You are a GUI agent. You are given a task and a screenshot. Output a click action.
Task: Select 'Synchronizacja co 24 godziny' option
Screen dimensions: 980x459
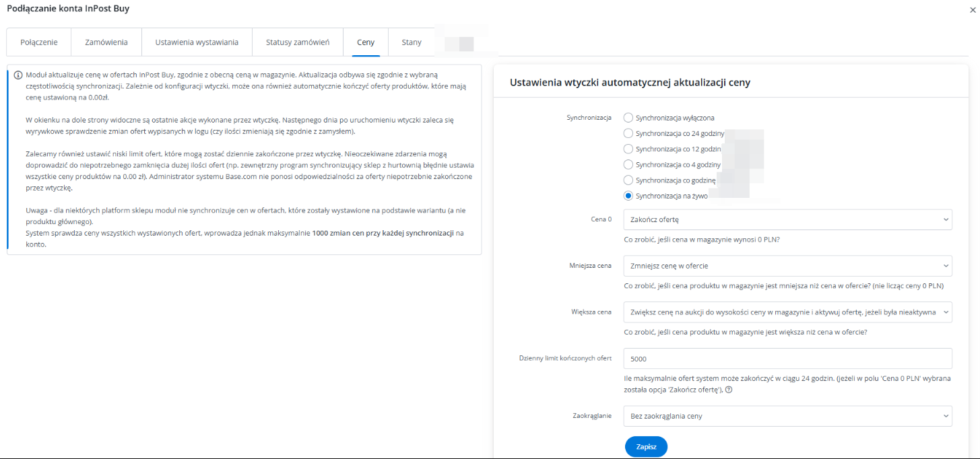pos(628,133)
